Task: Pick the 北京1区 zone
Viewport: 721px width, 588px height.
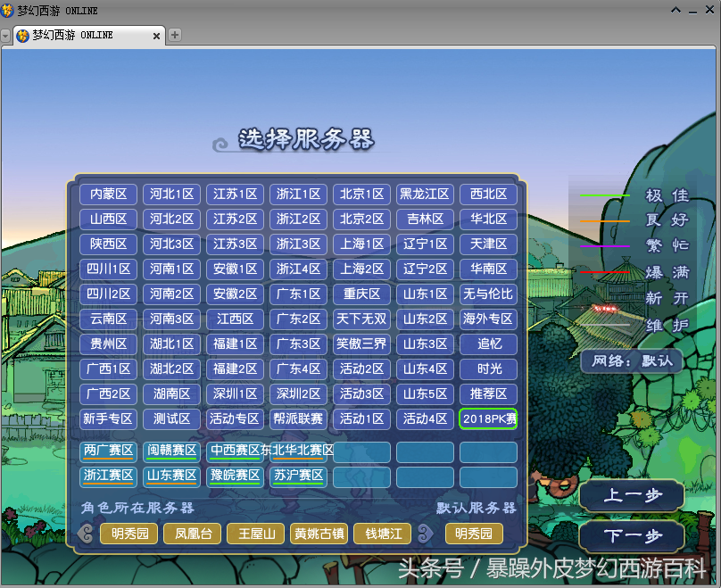Action: (x=362, y=194)
